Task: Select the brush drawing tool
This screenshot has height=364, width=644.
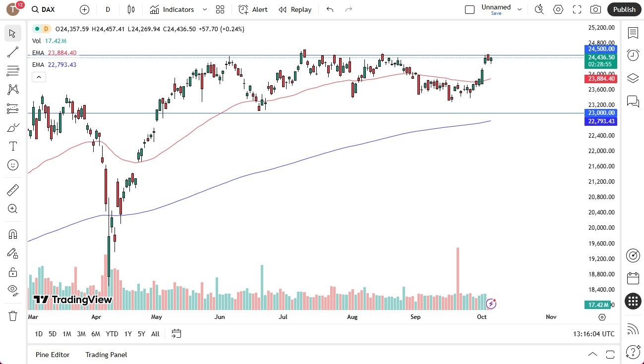Action: click(x=12, y=127)
